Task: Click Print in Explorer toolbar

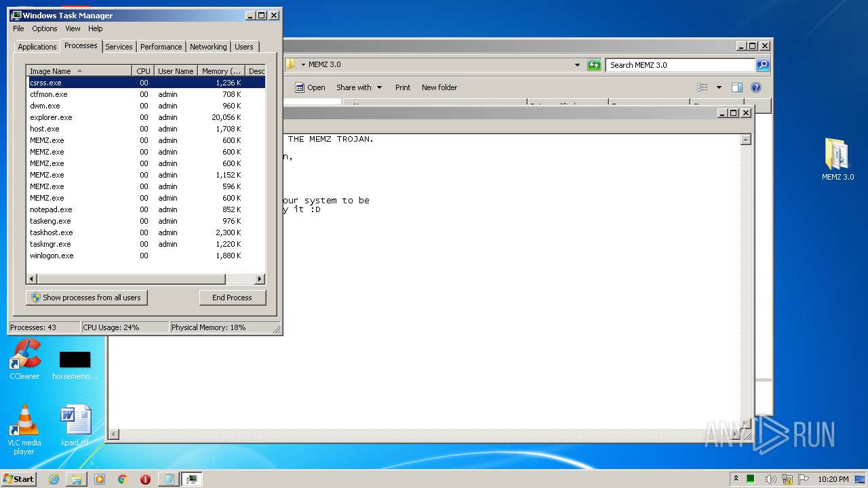Action: (403, 87)
